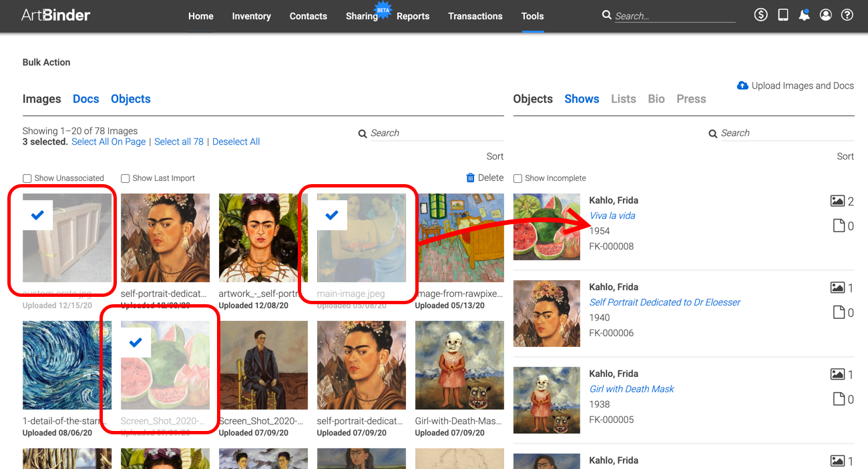Switch to the Press tab
Screen dimensions: 868x469
pos(691,99)
